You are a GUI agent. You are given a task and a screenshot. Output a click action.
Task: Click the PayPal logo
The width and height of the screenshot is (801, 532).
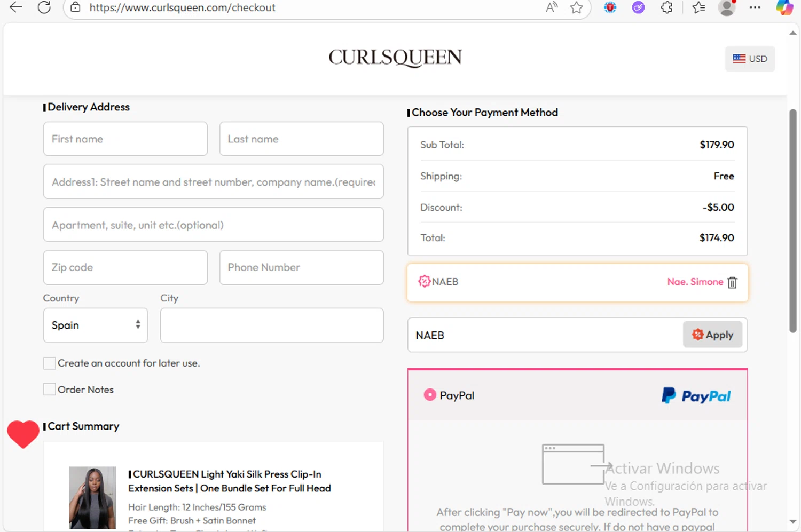[696, 396]
